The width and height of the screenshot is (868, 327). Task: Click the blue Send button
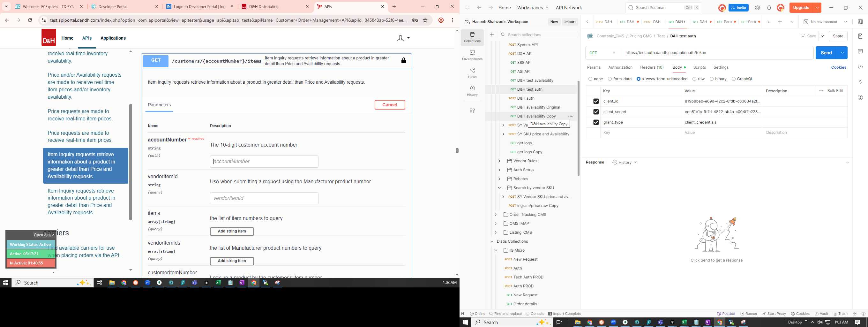(826, 53)
